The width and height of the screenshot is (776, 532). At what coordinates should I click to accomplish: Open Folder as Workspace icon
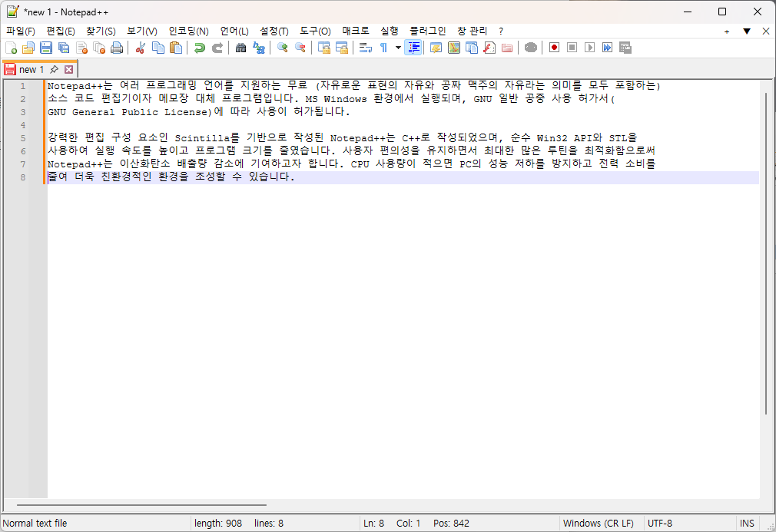point(507,48)
